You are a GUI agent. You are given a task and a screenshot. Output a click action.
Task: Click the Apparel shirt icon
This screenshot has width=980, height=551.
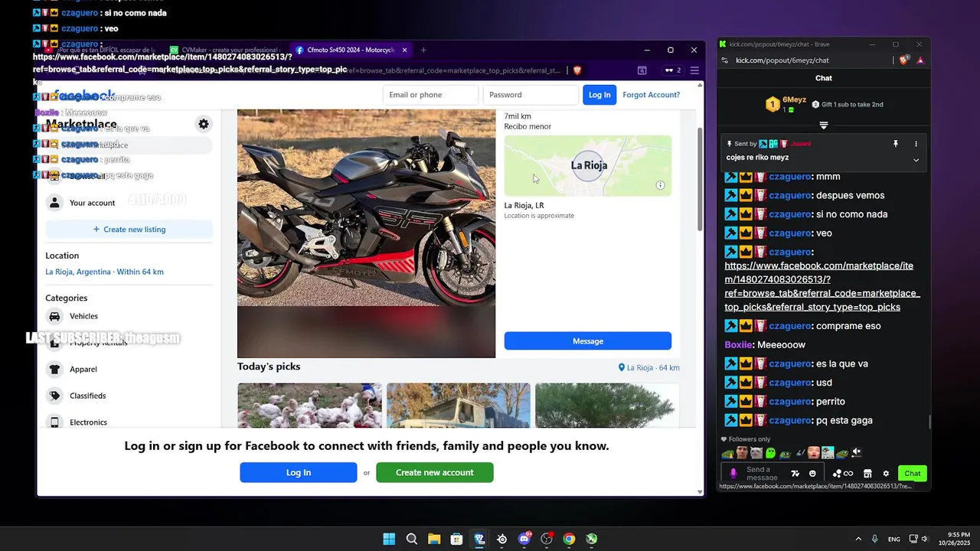[x=54, y=369]
